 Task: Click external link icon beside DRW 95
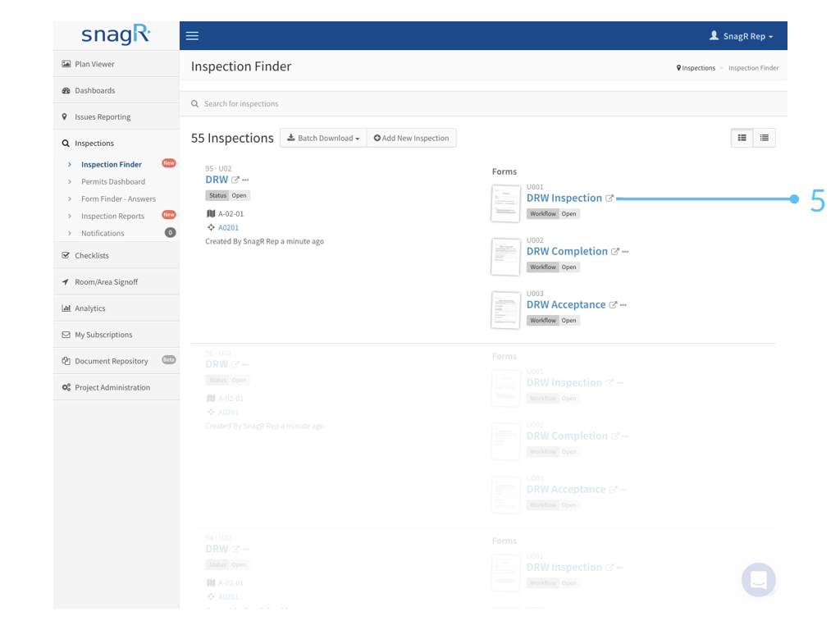tap(235, 180)
